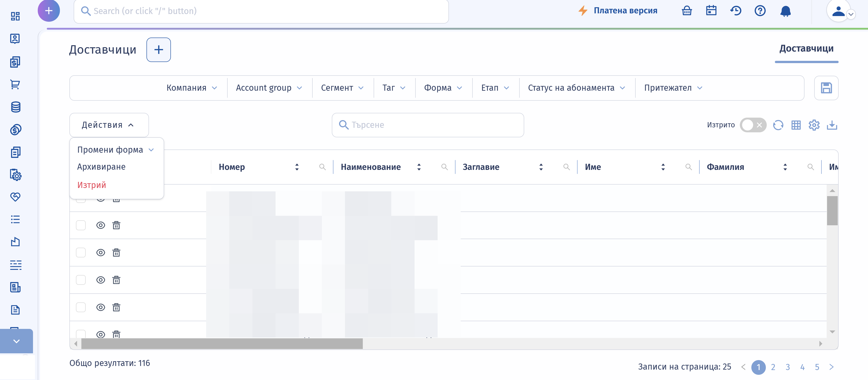Refresh the suppliers table
Screen dimensions: 868x380
coord(778,125)
